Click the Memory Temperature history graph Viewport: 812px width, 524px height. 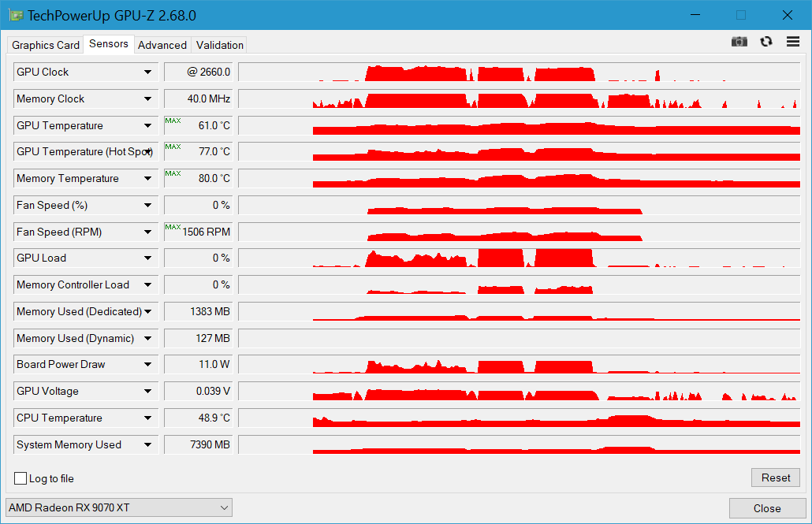[520, 179]
